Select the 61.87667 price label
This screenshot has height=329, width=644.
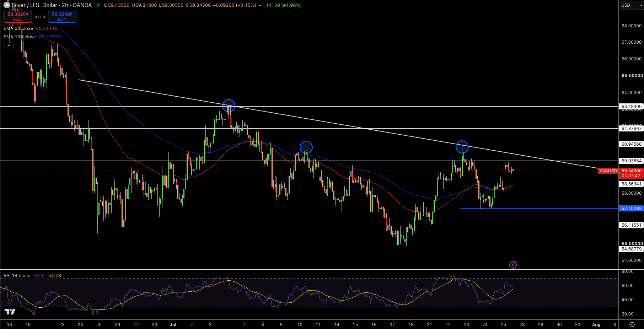631,129
